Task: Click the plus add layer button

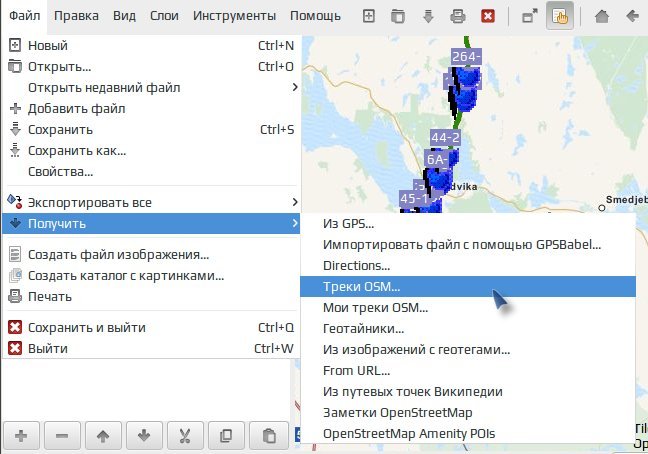Action: pos(21,435)
